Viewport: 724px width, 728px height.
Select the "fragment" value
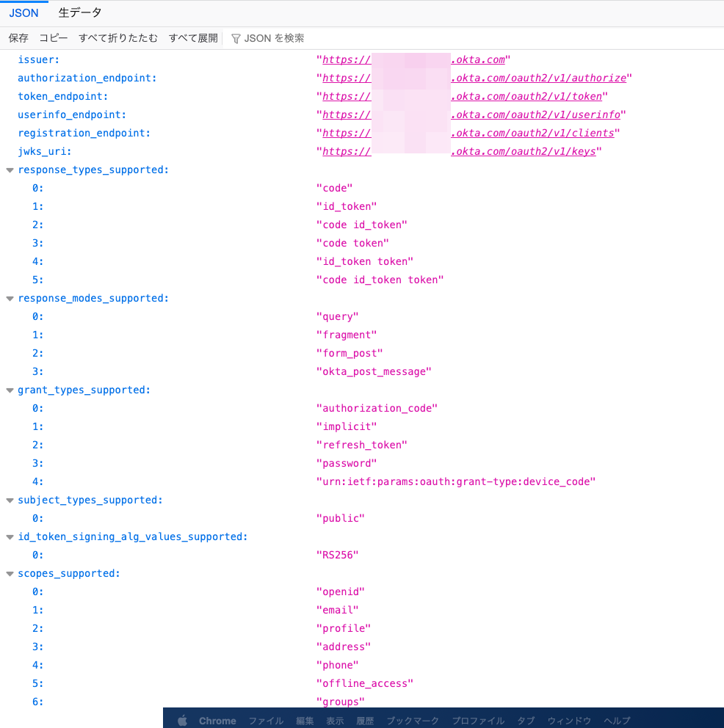coord(347,335)
